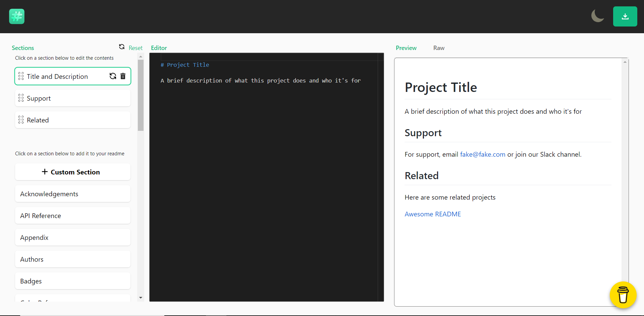Switch to the Preview tab

tap(406, 48)
